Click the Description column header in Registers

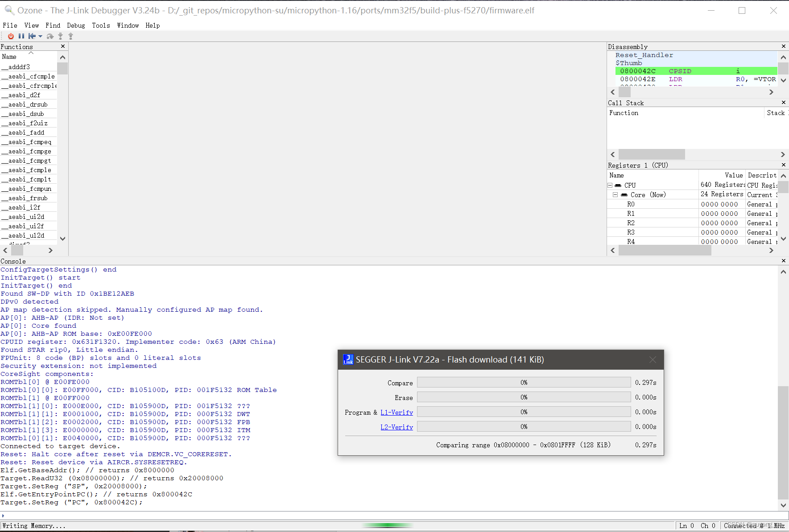(762, 175)
